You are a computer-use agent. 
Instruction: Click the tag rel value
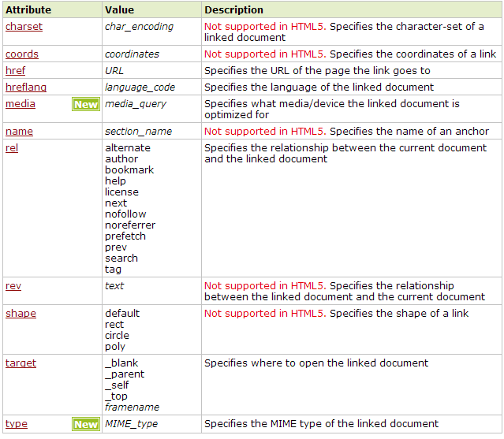tap(113, 270)
